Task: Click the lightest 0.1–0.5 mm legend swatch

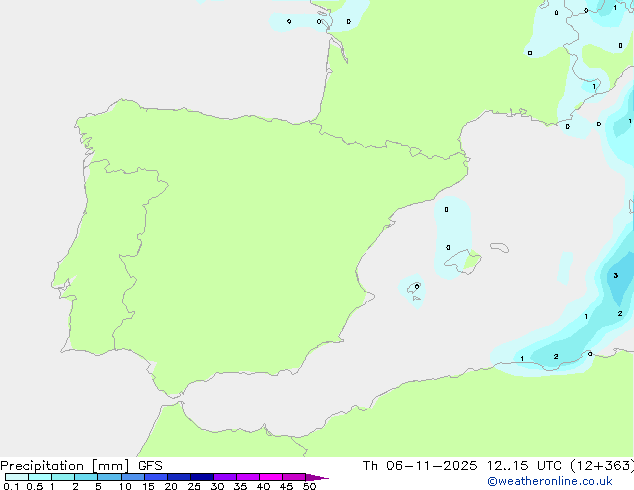Action: 17,477
